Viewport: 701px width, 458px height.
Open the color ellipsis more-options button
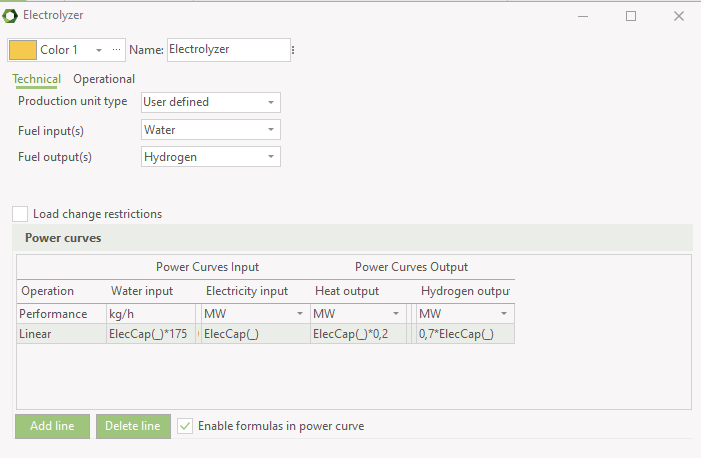pyautogui.click(x=116, y=50)
